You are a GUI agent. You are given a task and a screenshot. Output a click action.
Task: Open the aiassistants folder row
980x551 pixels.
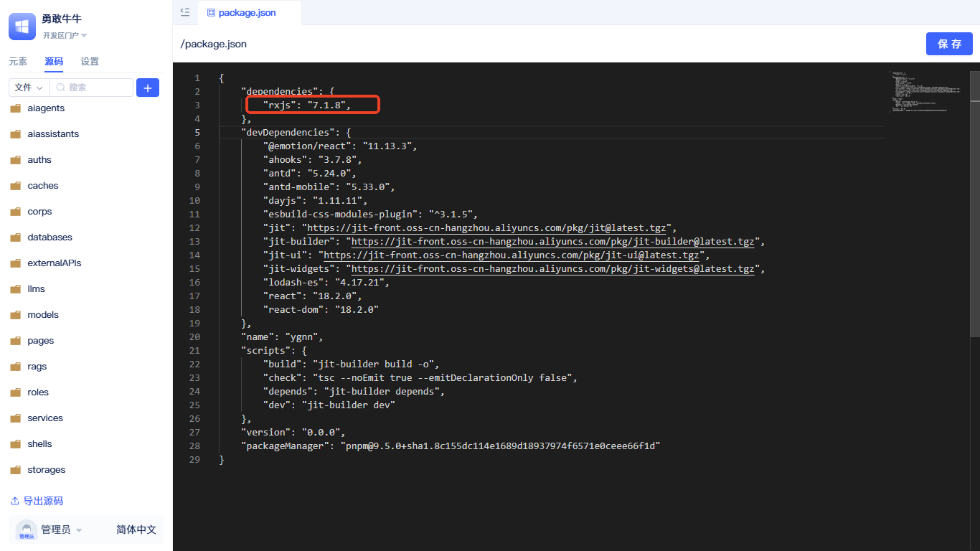pos(86,134)
